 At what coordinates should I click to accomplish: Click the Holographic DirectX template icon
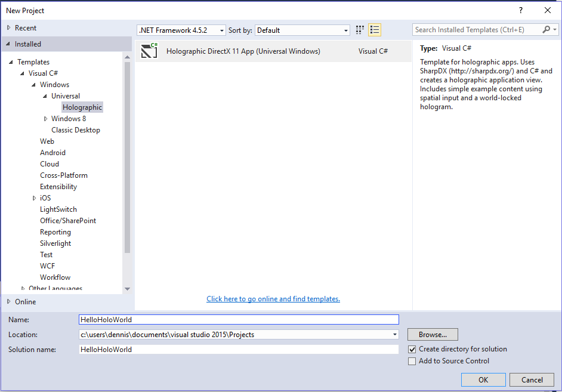click(149, 51)
